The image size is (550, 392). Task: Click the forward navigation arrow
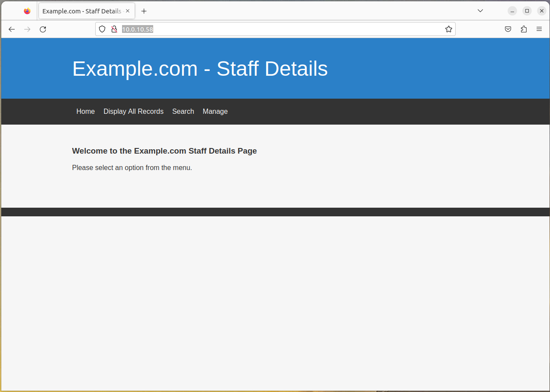[x=27, y=29]
